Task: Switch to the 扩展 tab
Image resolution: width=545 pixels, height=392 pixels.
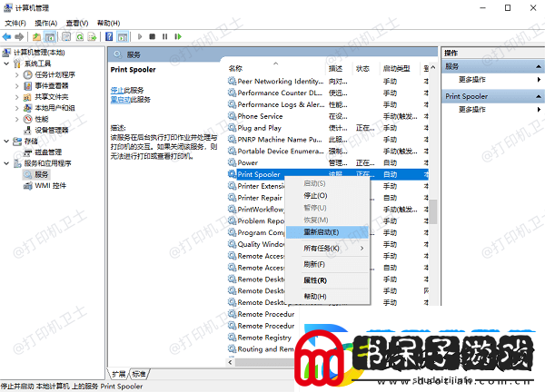Action: (x=118, y=374)
